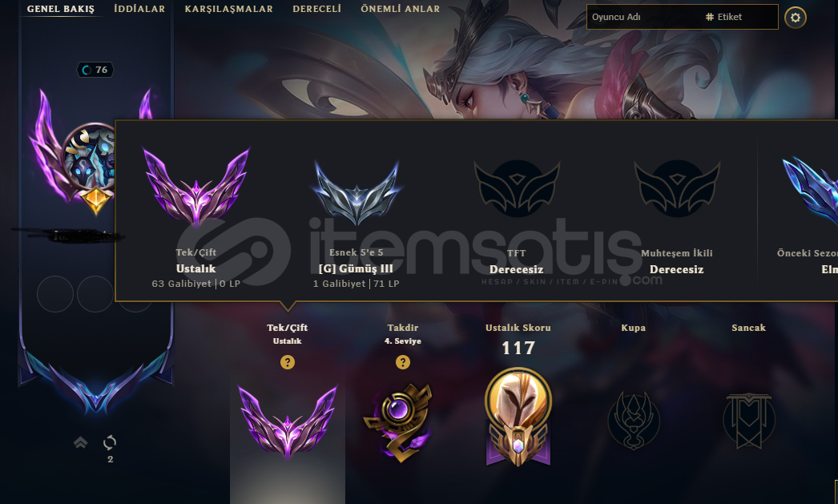
Task: Click the Muhteşem İkili Derecesiz emblem
Action: click(x=677, y=188)
